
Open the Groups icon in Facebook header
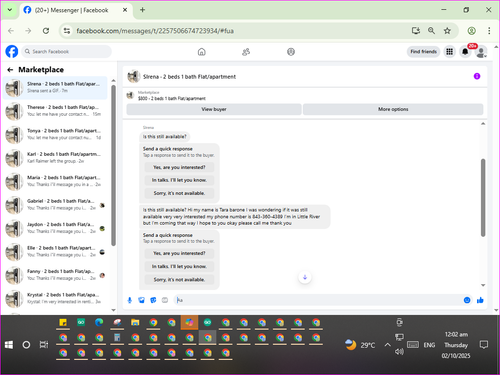coord(291,52)
